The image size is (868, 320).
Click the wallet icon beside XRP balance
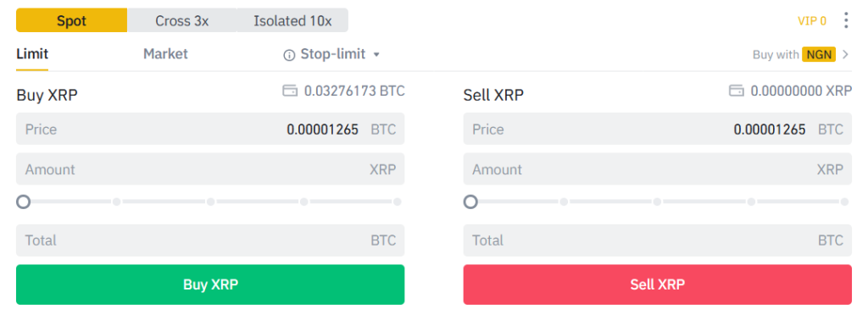coord(737,91)
